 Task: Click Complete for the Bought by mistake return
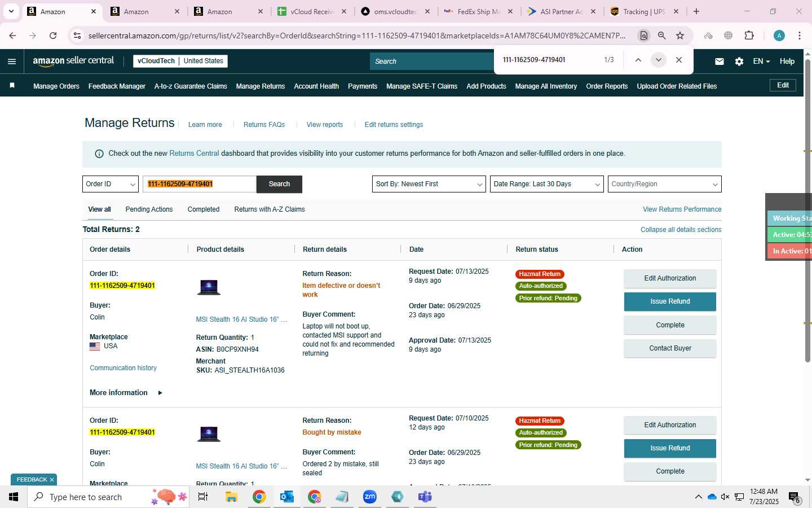coord(670,471)
